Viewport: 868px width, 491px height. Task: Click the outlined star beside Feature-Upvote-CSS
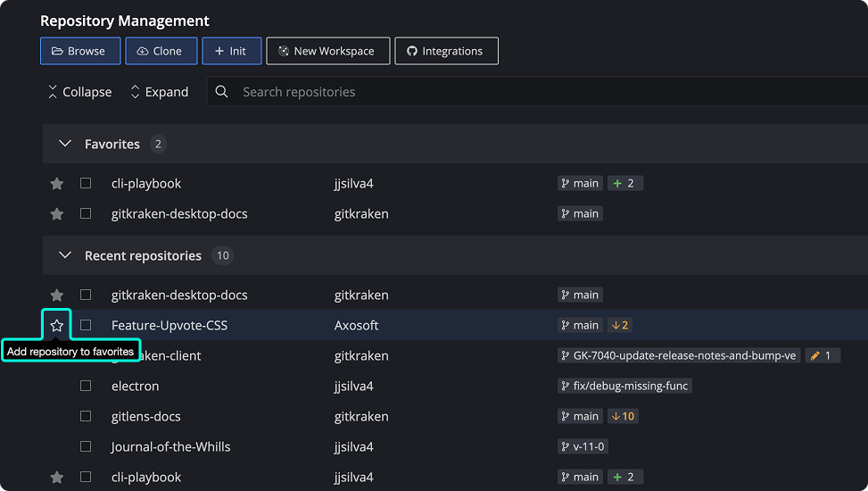tap(57, 326)
